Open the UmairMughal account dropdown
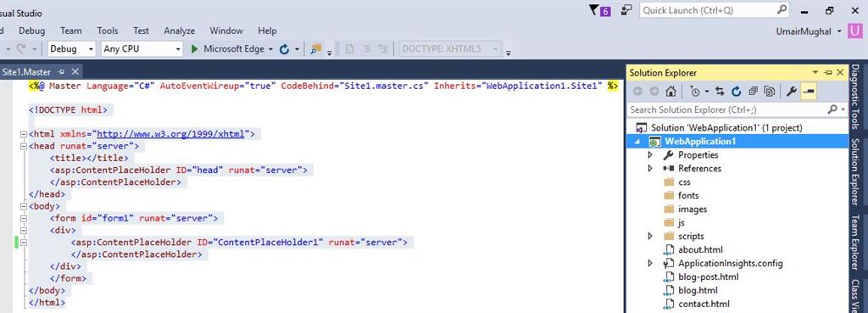 point(840,31)
